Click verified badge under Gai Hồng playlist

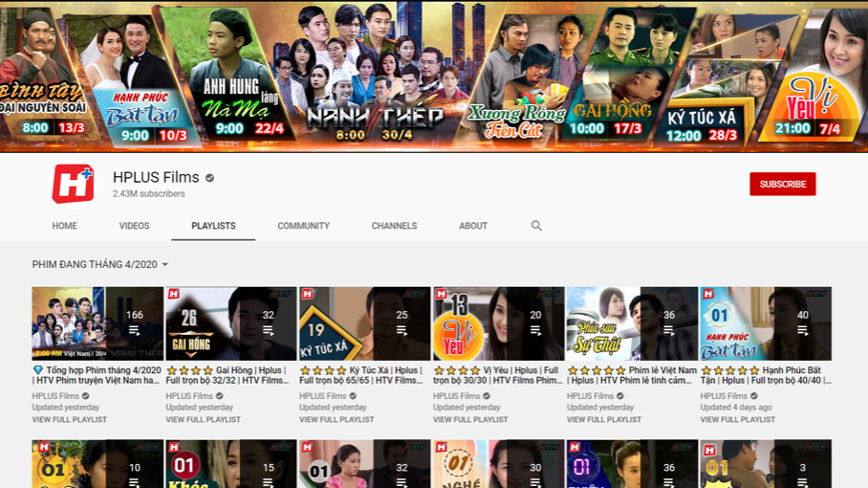220,396
